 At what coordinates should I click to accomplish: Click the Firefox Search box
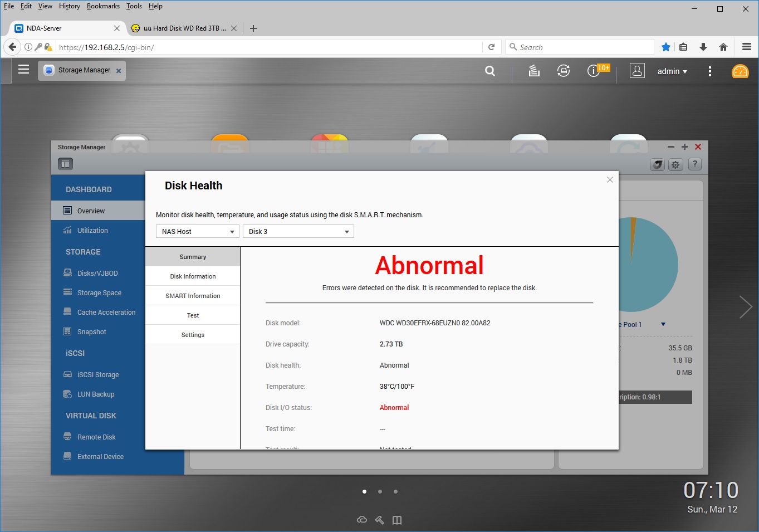pyautogui.click(x=579, y=47)
